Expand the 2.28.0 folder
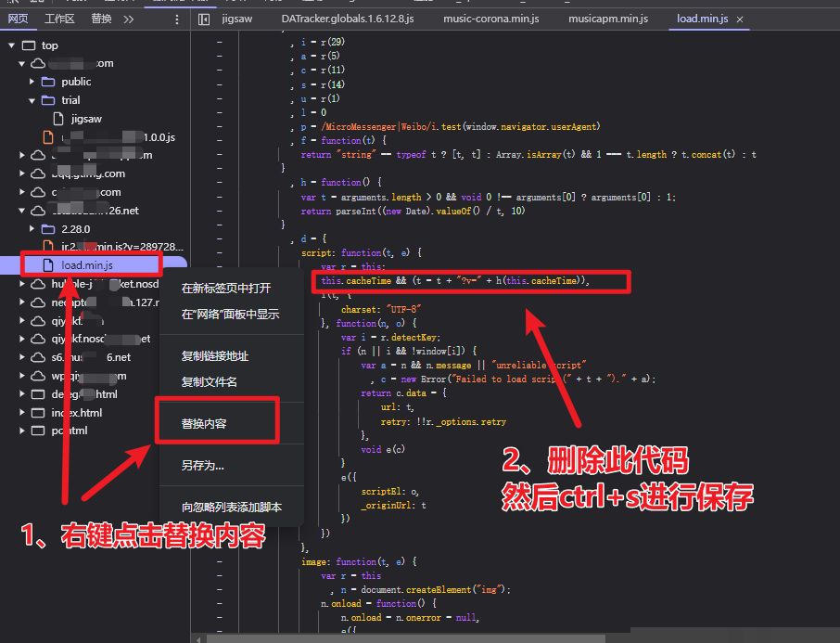Image resolution: width=840 pixels, height=643 pixels. pyautogui.click(x=32, y=228)
